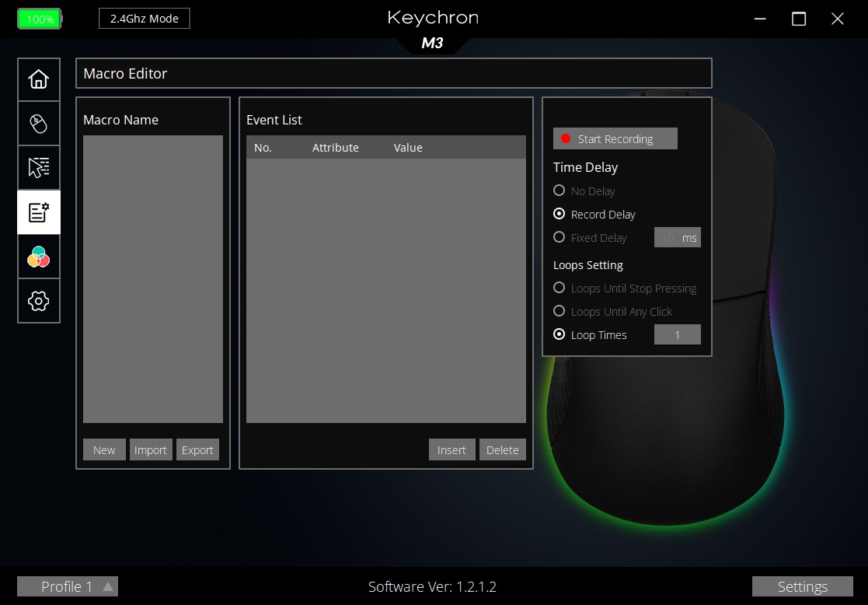The height and width of the screenshot is (605, 868).
Task: Minimize the Keychron window
Action: pyautogui.click(x=760, y=19)
